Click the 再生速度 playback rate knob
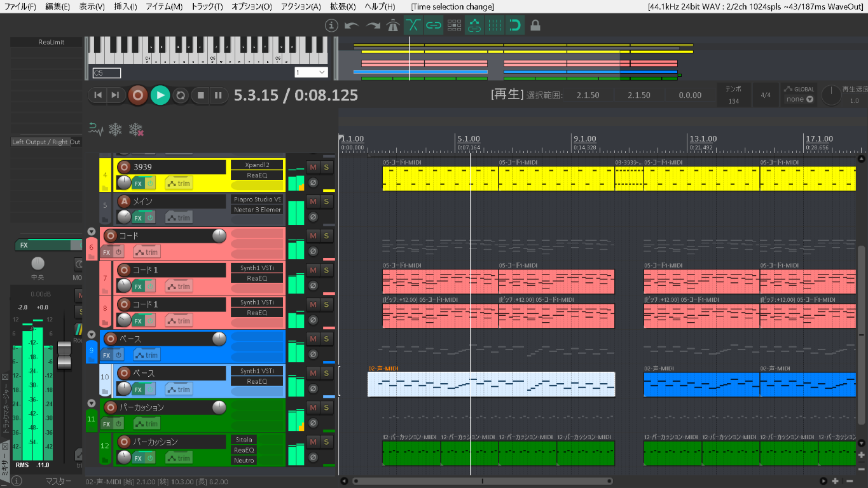The height and width of the screenshot is (488, 868). pyautogui.click(x=832, y=95)
